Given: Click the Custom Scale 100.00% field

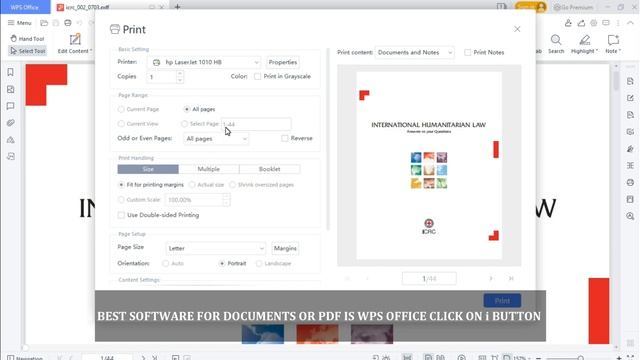Looking at the screenshot, I should tap(194, 200).
